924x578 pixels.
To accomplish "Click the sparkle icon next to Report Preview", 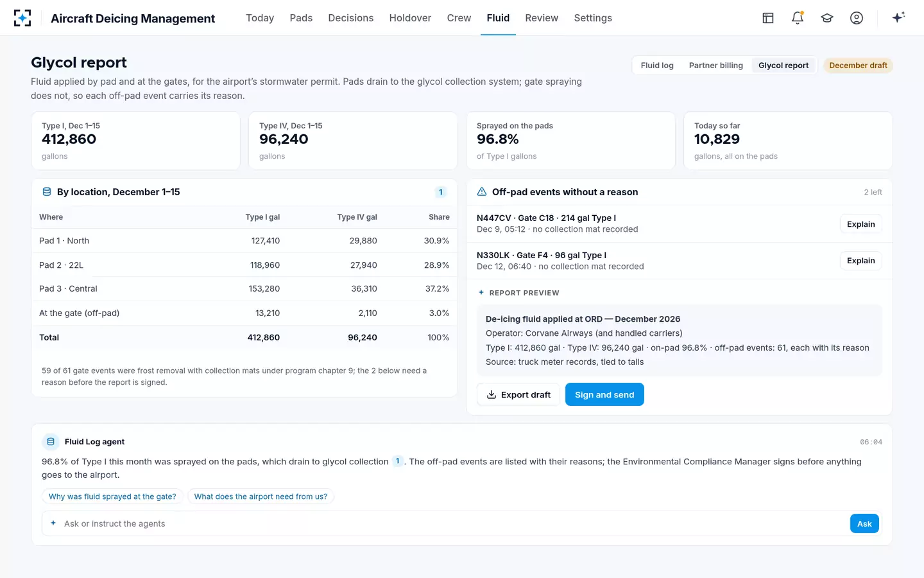I will (481, 293).
